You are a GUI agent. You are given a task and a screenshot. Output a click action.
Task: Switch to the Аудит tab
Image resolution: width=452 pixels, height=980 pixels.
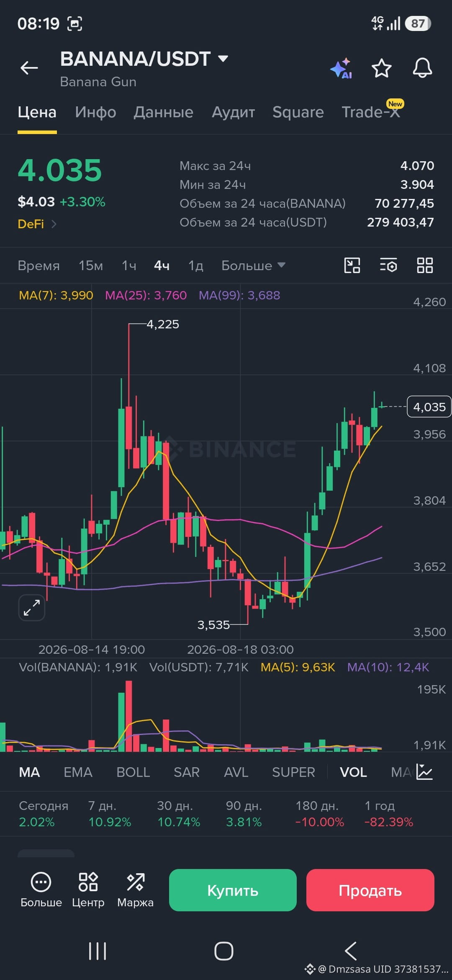coord(233,112)
